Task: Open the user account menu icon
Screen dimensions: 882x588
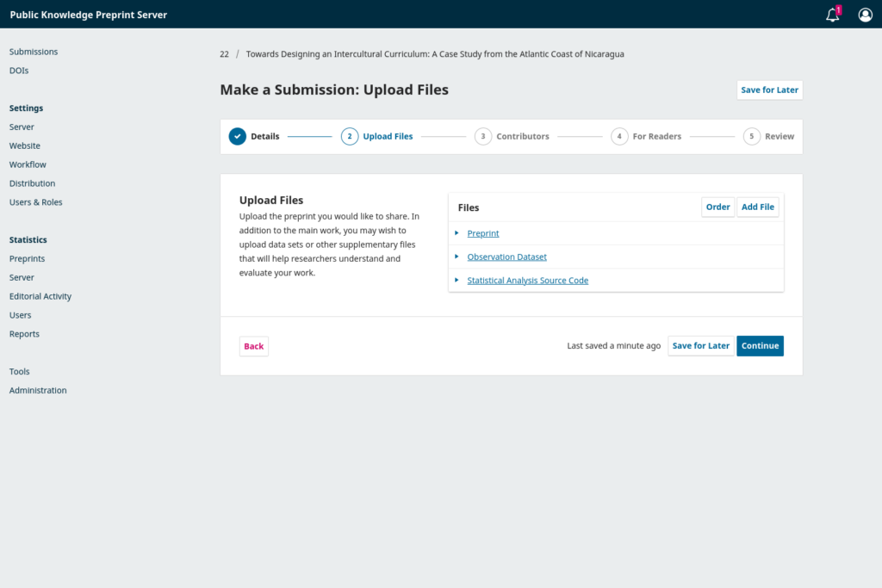Action: 865,15
